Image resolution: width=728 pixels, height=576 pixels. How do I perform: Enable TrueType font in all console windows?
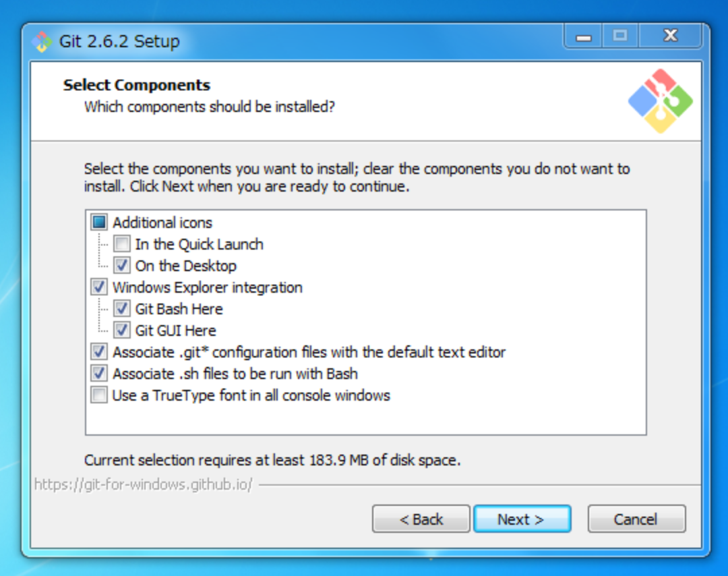pos(99,395)
